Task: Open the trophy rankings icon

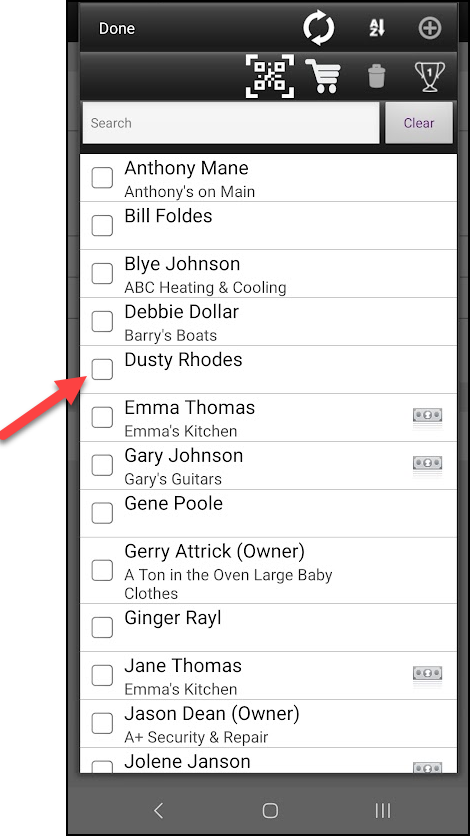Action: pos(430,76)
